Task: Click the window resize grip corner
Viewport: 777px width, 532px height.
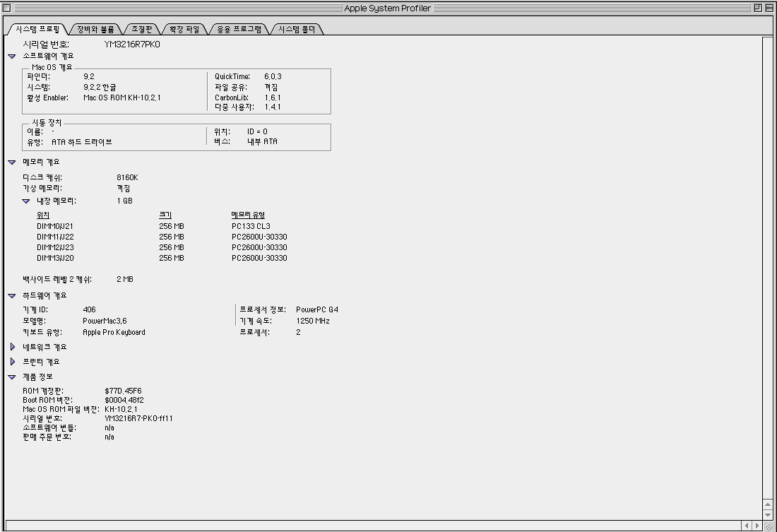Action: pyautogui.click(x=769, y=526)
